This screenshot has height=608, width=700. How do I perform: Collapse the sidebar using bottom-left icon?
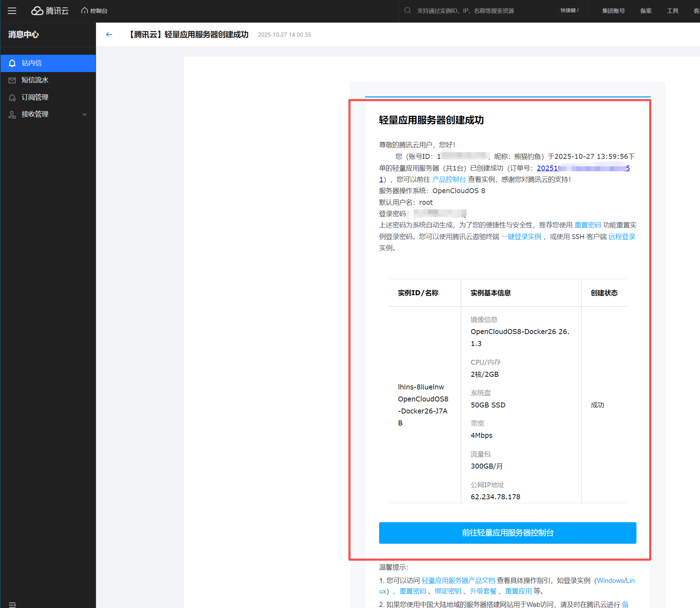(12, 604)
